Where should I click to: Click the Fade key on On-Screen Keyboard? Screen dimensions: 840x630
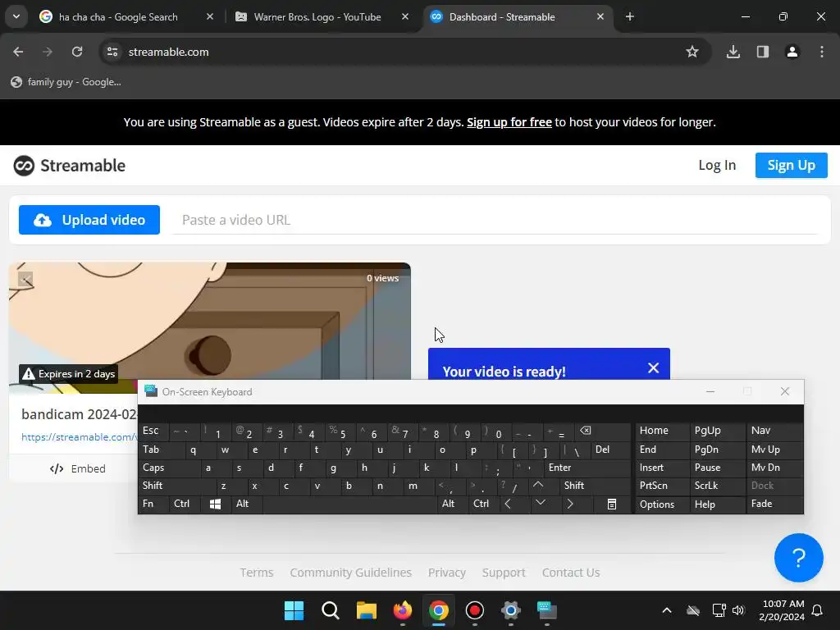(x=774, y=504)
